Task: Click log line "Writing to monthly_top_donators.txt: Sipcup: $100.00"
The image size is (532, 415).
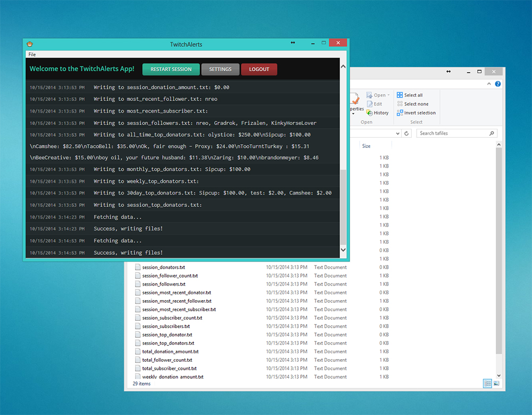Action: tap(172, 169)
